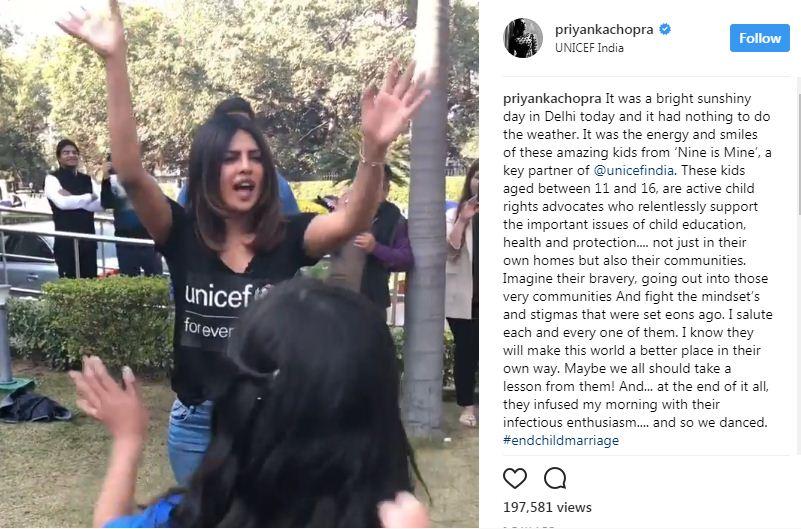Image resolution: width=801 pixels, height=529 pixels.
Task: Click the cut-off text below the views count
Action: pos(529,526)
